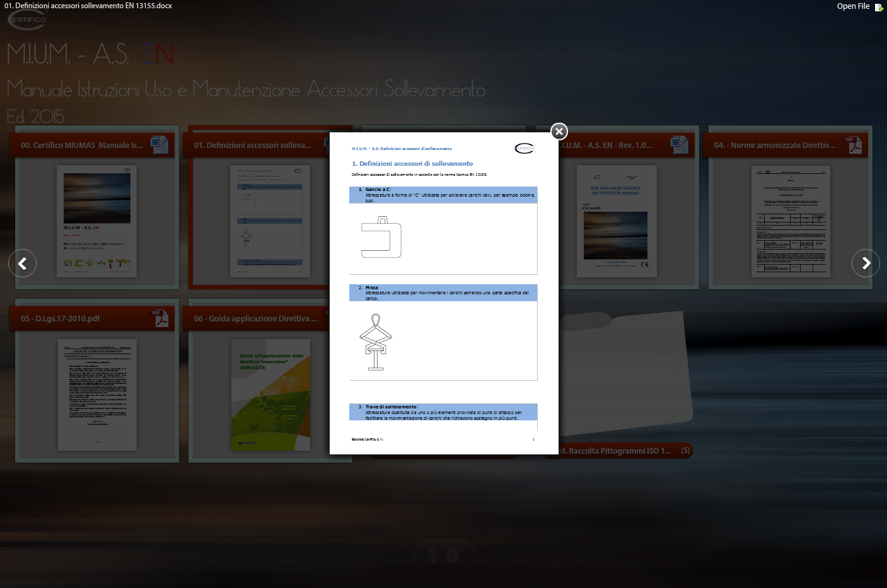This screenshot has height=588, width=887.
Task: Open the 00. Certifico MIUMAS Manuale thumbnail
Action: (97, 221)
